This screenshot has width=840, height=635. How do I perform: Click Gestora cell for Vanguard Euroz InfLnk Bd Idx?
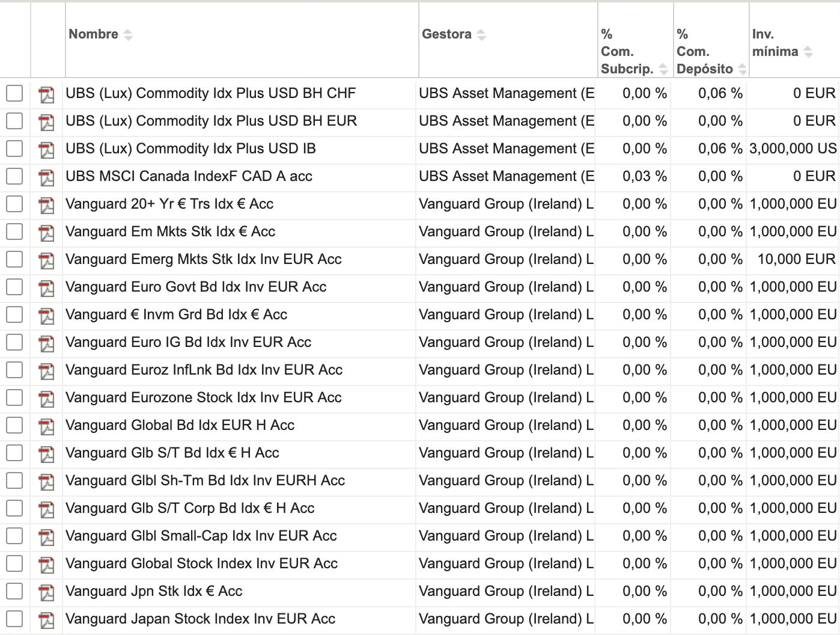tap(506, 370)
